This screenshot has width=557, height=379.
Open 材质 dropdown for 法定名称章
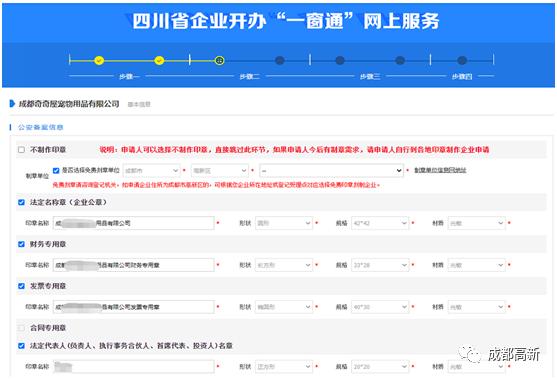click(x=476, y=223)
